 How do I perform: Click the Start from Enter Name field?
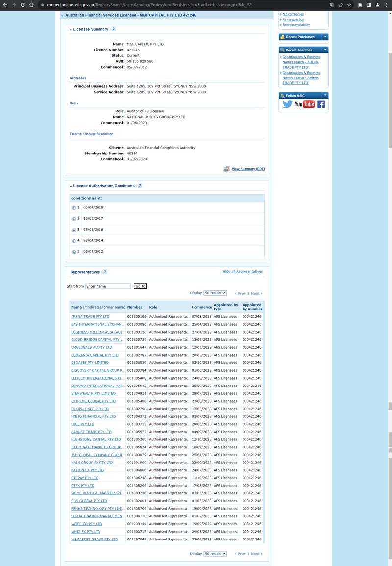coord(108,286)
